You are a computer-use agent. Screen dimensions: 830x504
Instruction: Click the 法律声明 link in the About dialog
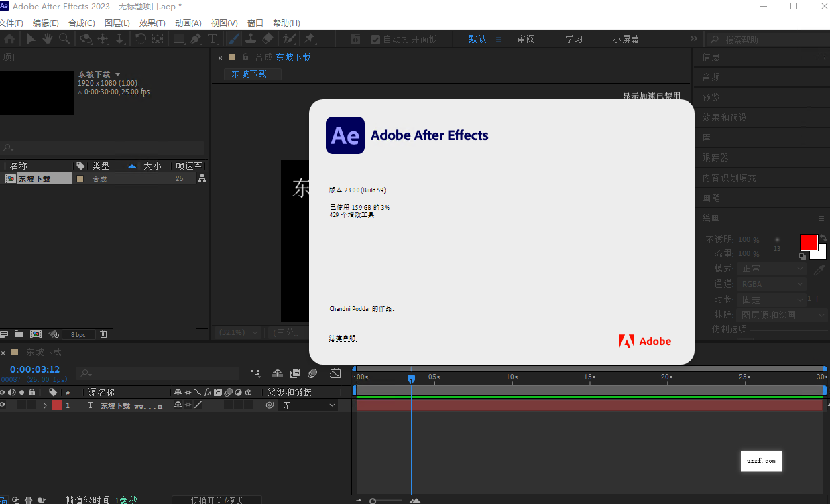342,338
